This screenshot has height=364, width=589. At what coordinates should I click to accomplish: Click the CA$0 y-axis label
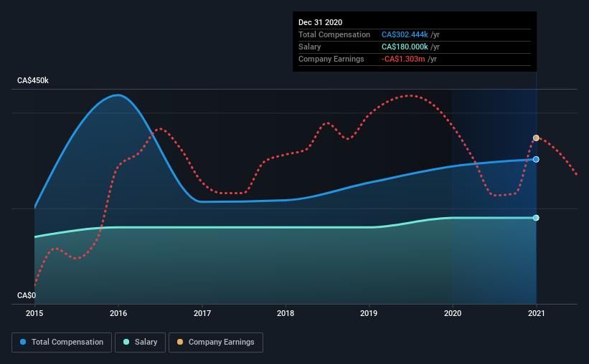coord(27,296)
